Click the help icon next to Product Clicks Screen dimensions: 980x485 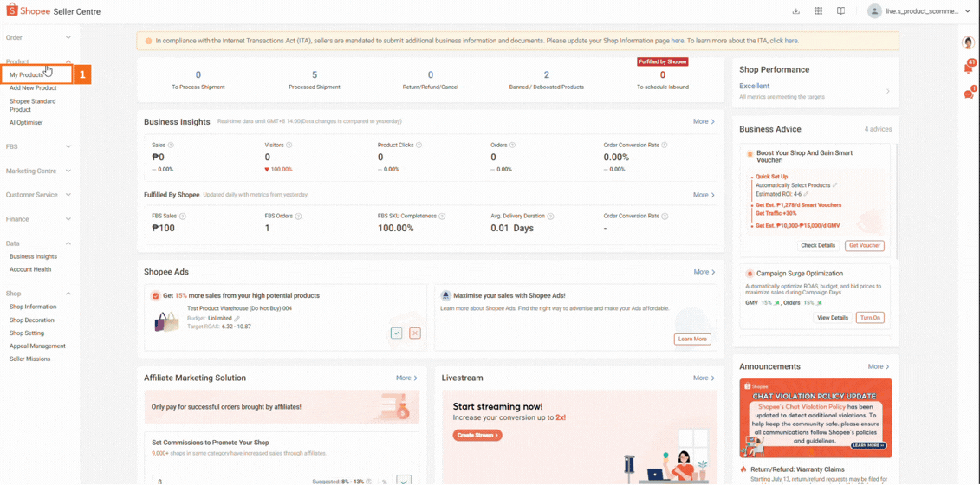click(x=419, y=145)
